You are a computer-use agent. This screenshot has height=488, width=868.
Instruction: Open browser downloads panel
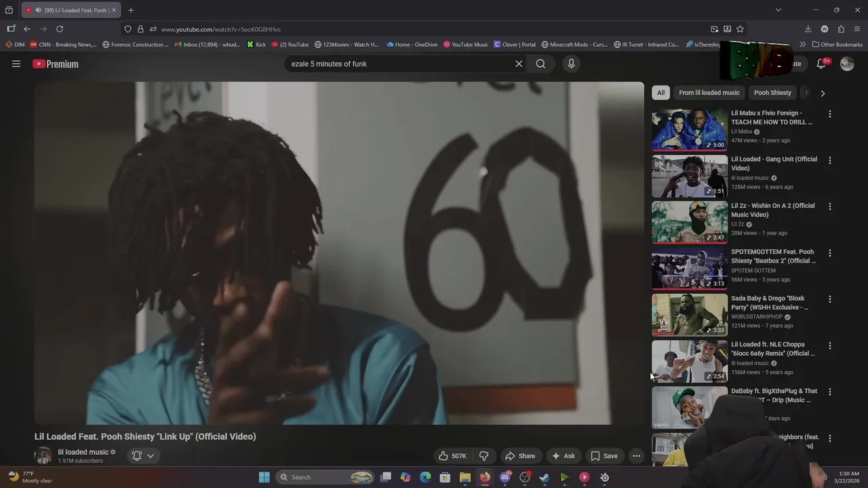pos(808,29)
